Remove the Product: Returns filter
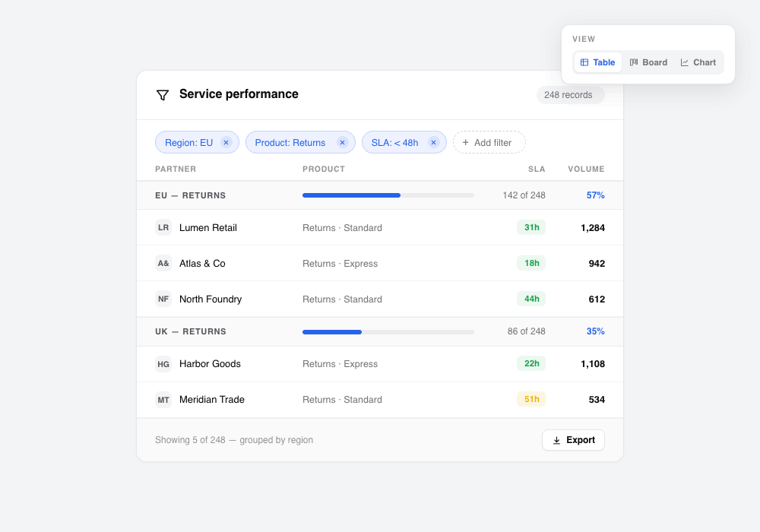The image size is (760, 532). coord(342,142)
